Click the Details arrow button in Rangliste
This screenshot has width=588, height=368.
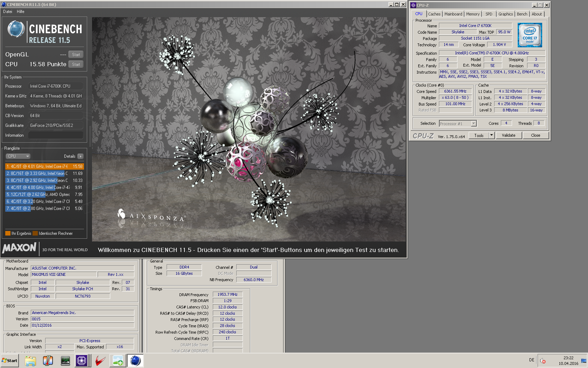(80, 156)
